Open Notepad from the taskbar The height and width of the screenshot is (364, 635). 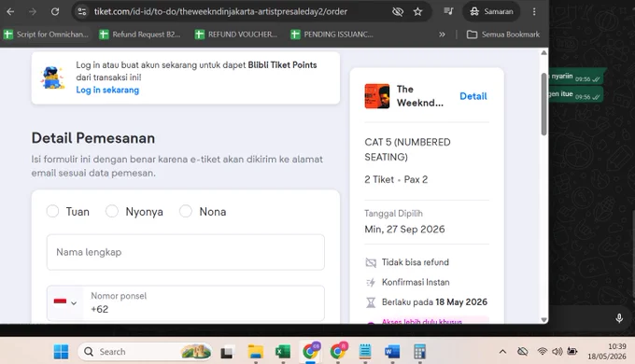[x=365, y=352]
